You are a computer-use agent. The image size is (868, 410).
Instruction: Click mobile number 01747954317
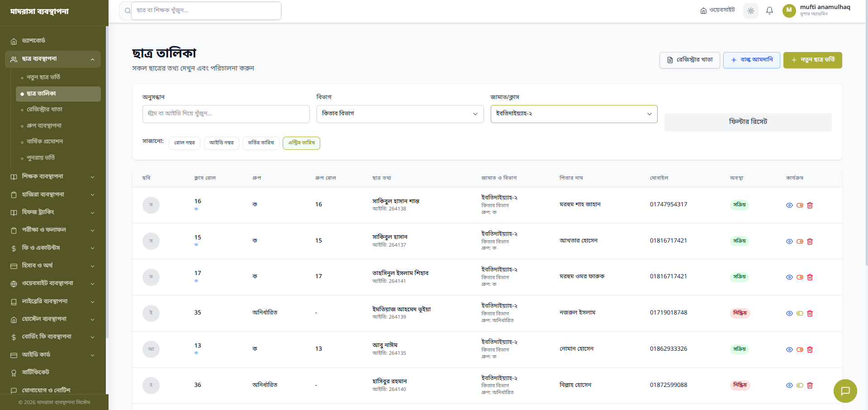click(669, 205)
